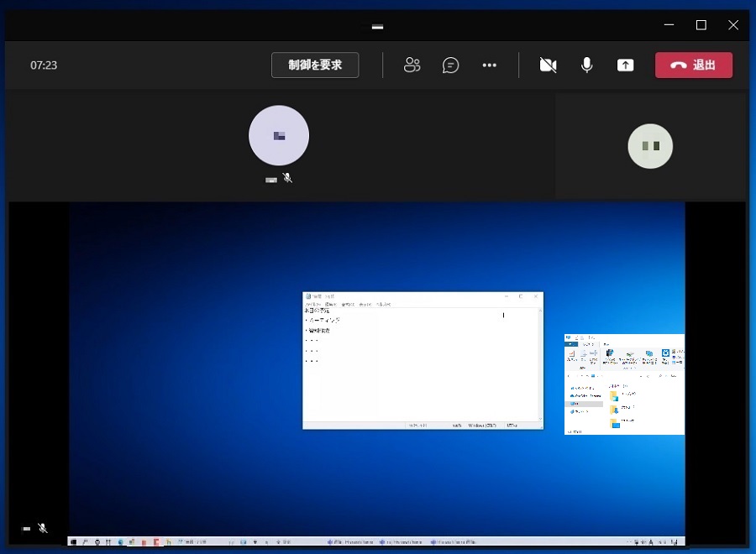Click the meeting timer showing 07:23
The width and height of the screenshot is (756, 554).
(44, 65)
